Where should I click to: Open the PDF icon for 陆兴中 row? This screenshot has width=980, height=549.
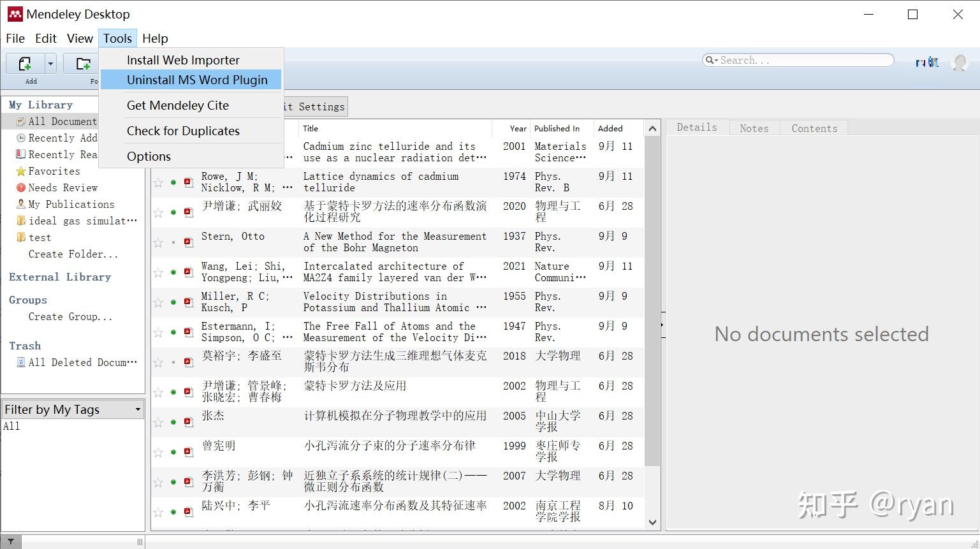tap(188, 511)
